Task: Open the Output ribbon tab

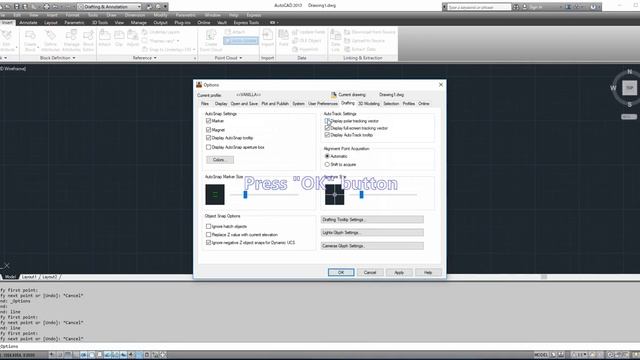Action: 160,22
